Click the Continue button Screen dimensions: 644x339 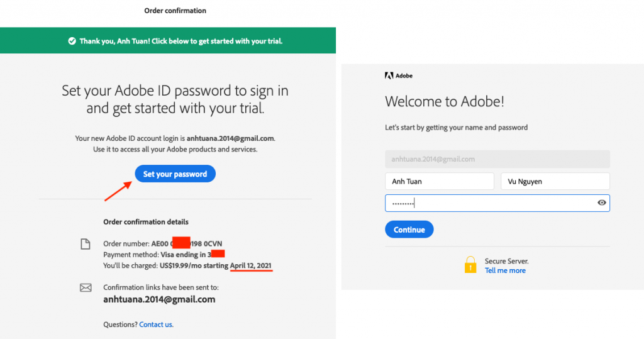(x=409, y=230)
